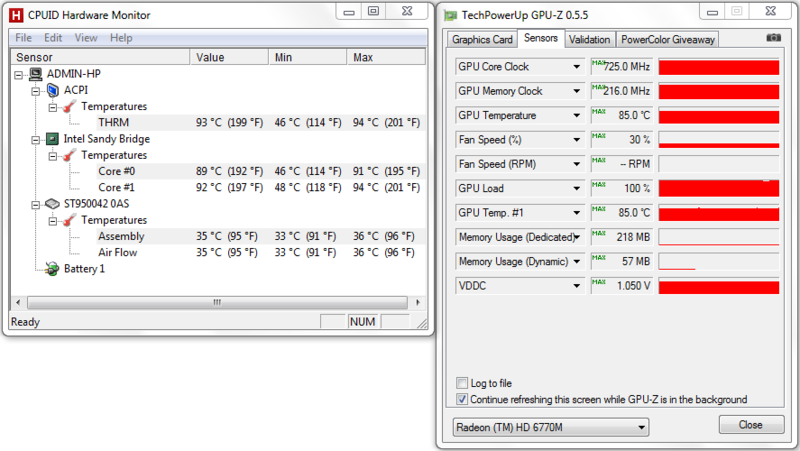
Task: Click the Fan Speed (%) graph bar
Action: coord(719,140)
